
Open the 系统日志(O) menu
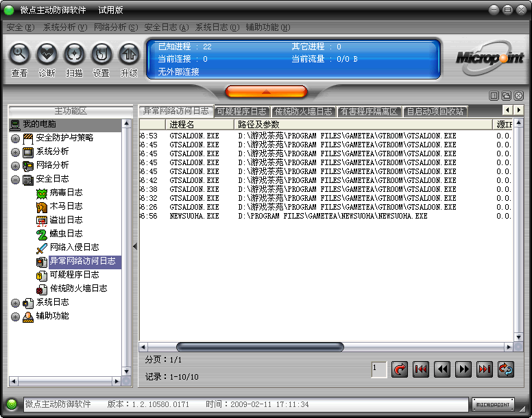tap(217, 27)
